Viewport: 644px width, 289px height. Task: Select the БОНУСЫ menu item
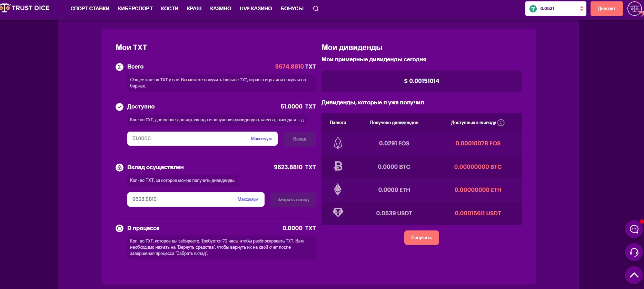tap(292, 9)
